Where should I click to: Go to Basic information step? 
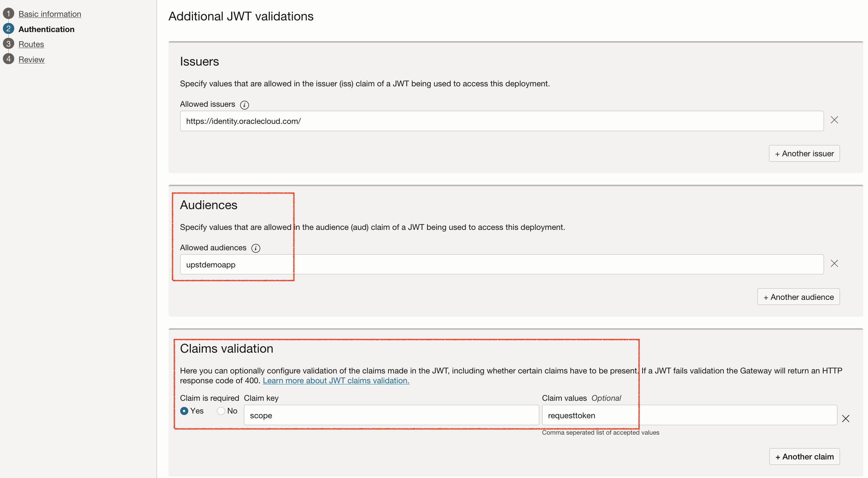[50, 14]
